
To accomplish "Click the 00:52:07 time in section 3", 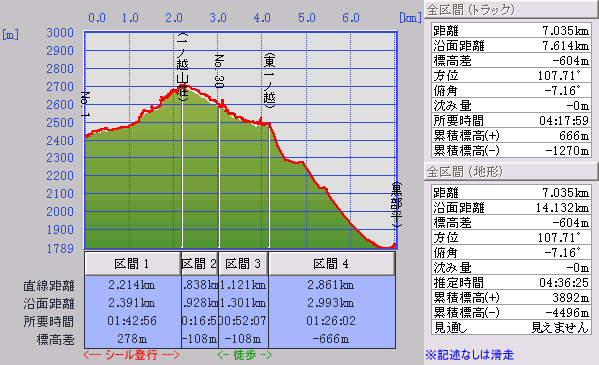I will point(243,321).
